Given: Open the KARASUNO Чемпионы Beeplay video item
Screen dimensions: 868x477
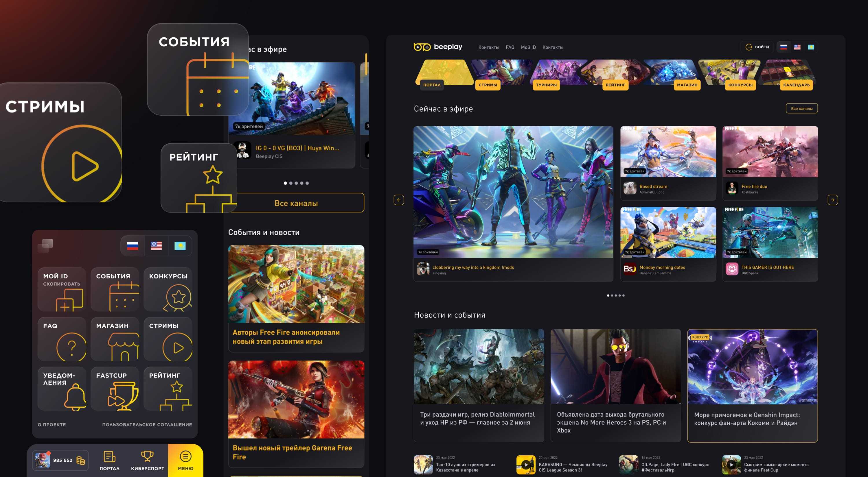Looking at the screenshot, I should tap(563, 465).
